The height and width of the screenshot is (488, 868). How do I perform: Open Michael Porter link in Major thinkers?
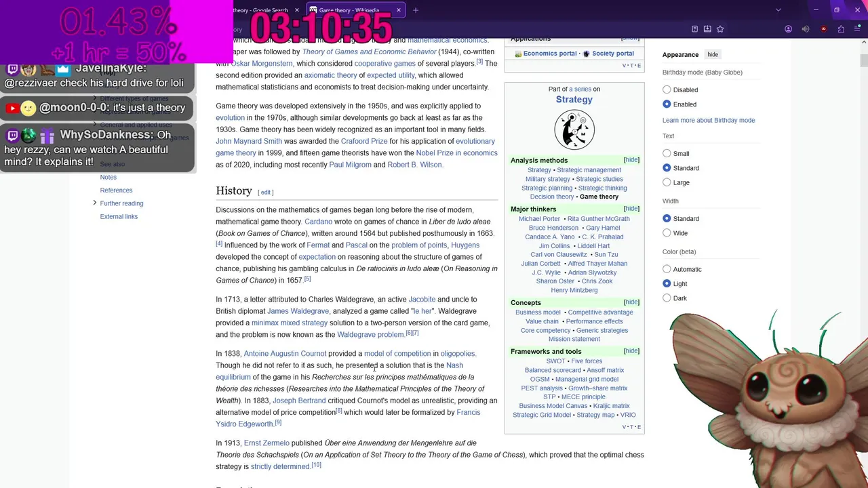coord(540,219)
